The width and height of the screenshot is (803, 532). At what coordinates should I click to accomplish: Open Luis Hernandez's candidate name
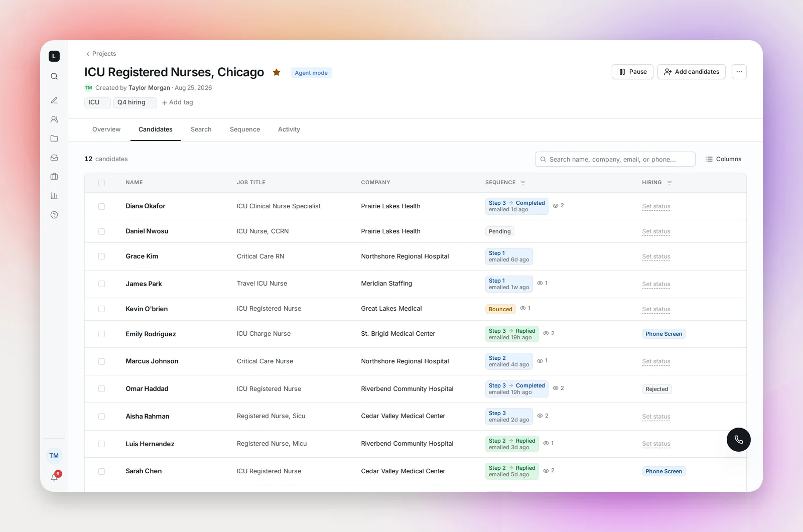150,444
